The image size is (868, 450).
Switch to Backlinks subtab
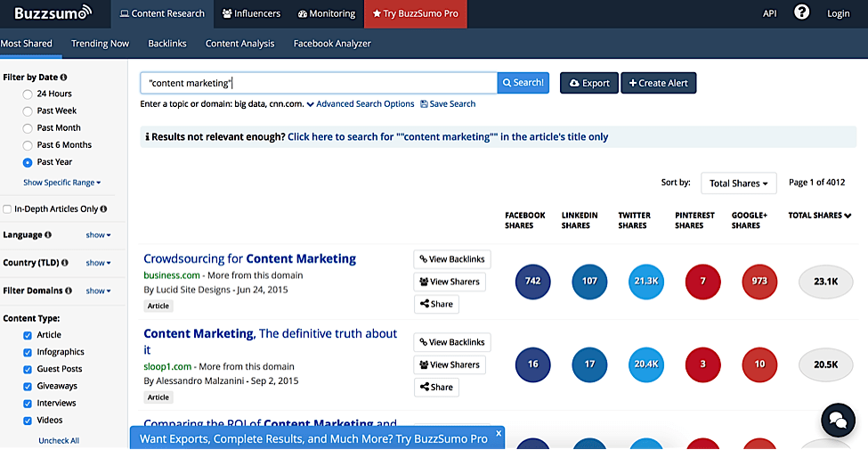[167, 44]
